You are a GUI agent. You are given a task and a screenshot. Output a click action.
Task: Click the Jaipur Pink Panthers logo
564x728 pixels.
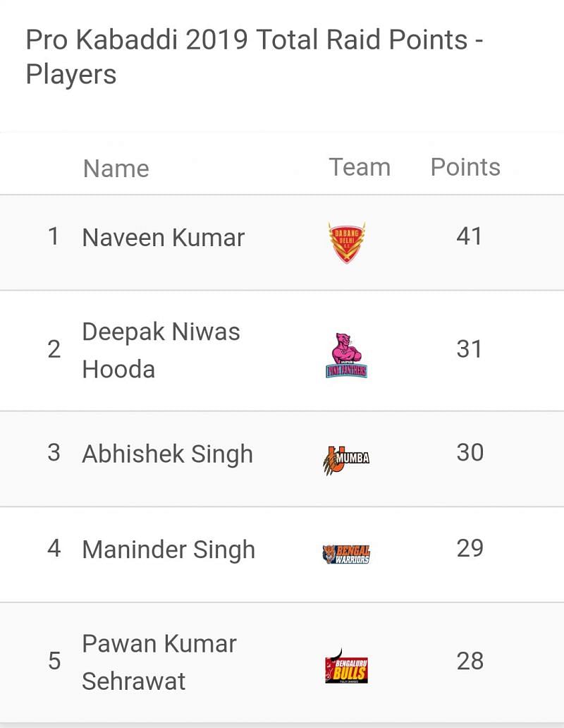tap(346, 355)
